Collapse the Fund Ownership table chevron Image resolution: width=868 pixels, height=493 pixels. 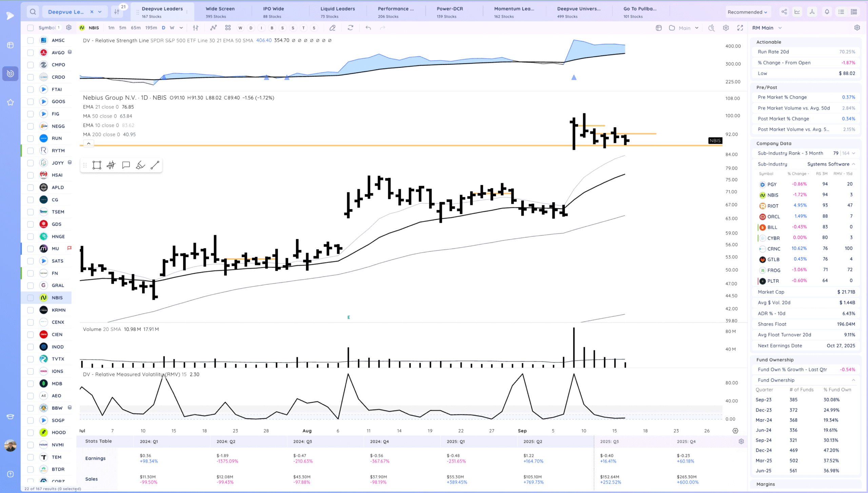click(x=853, y=380)
